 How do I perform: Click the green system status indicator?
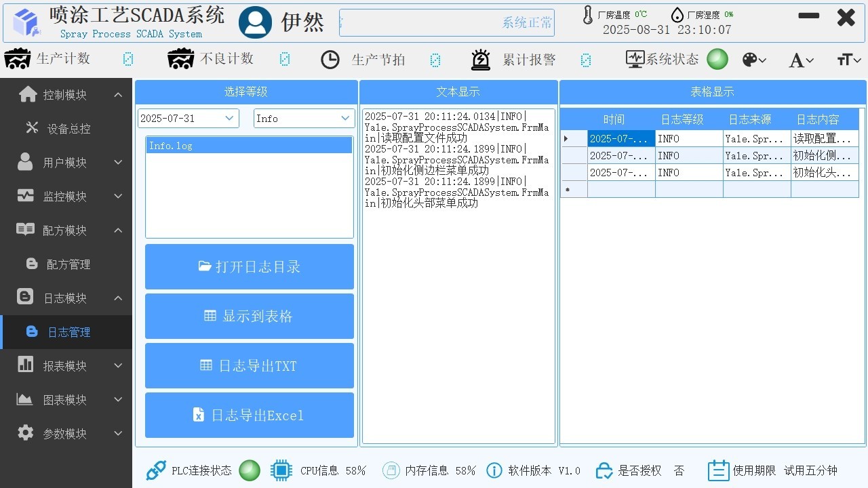[717, 59]
